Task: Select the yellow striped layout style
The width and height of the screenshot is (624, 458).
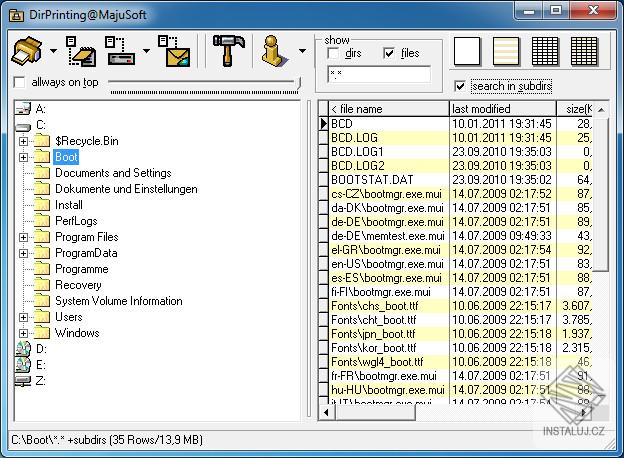Action: click(506, 51)
